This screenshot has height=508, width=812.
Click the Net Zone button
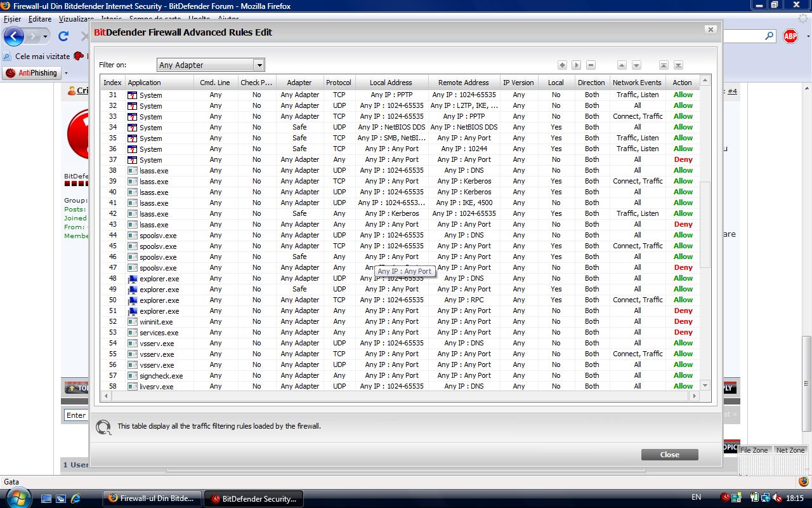click(x=790, y=450)
